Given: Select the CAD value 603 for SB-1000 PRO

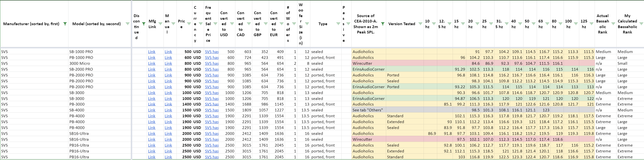Looking at the screenshot, I should pos(244,52).
